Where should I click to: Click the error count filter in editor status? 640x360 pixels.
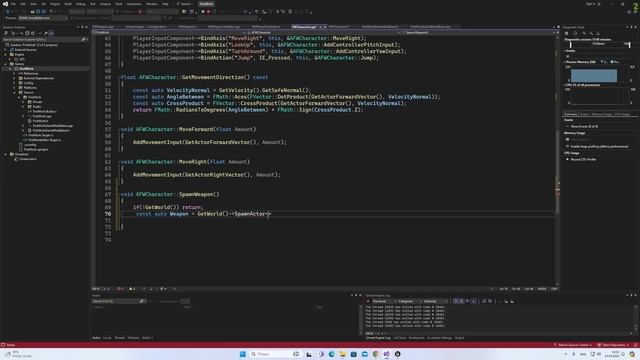[x=120, y=289]
